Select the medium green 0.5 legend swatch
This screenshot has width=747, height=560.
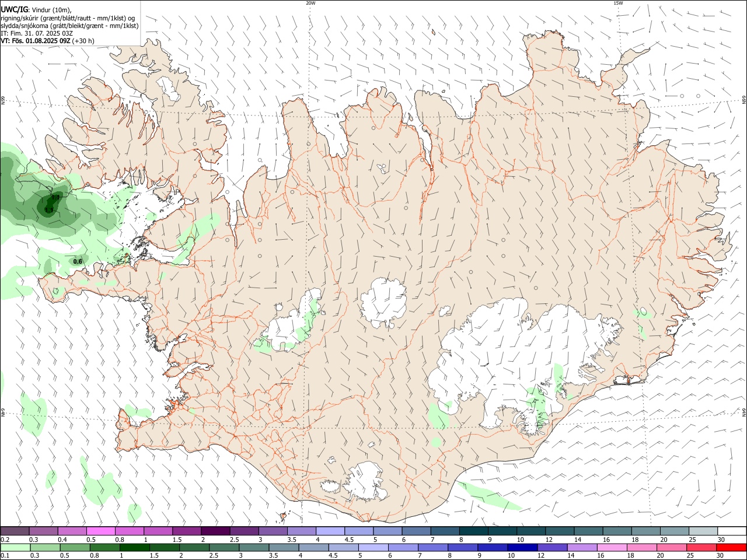click(x=75, y=548)
